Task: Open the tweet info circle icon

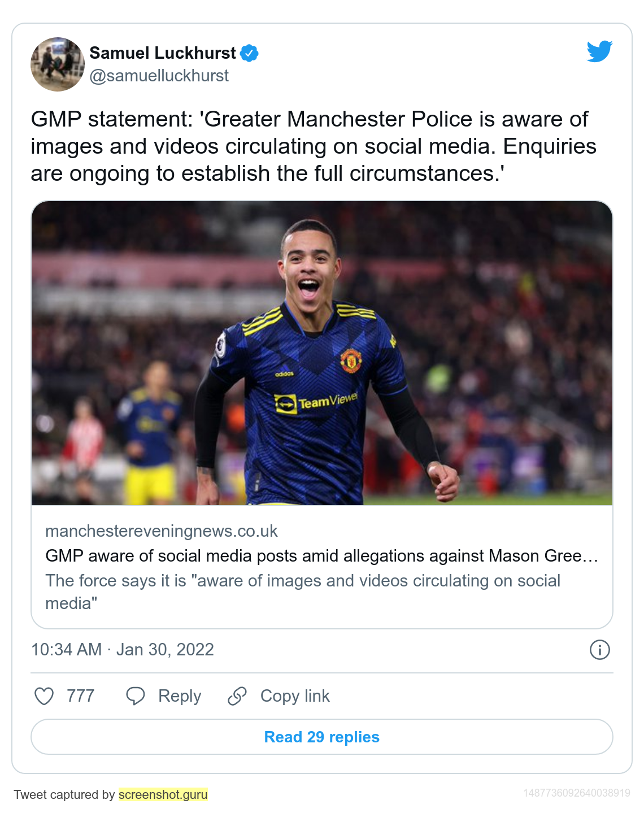Action: pos(599,650)
